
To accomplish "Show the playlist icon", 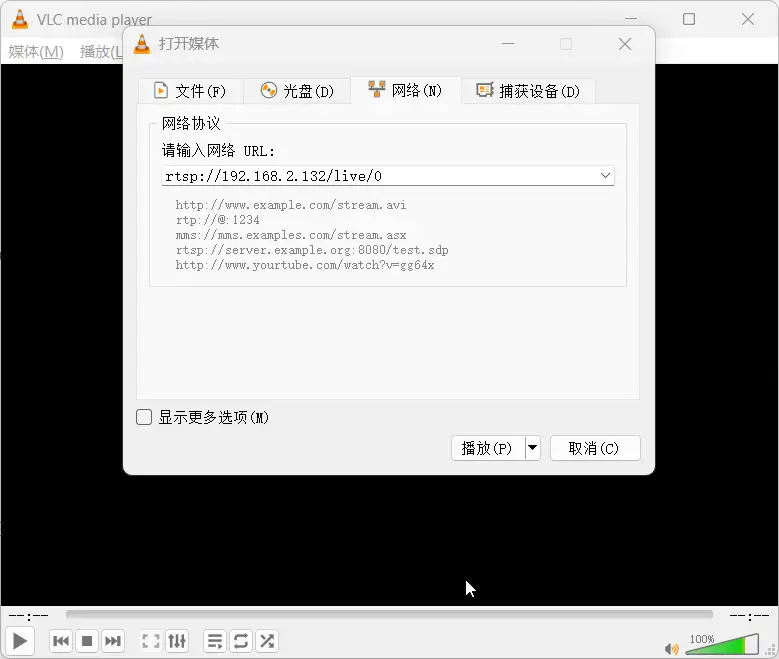I will [x=214, y=641].
